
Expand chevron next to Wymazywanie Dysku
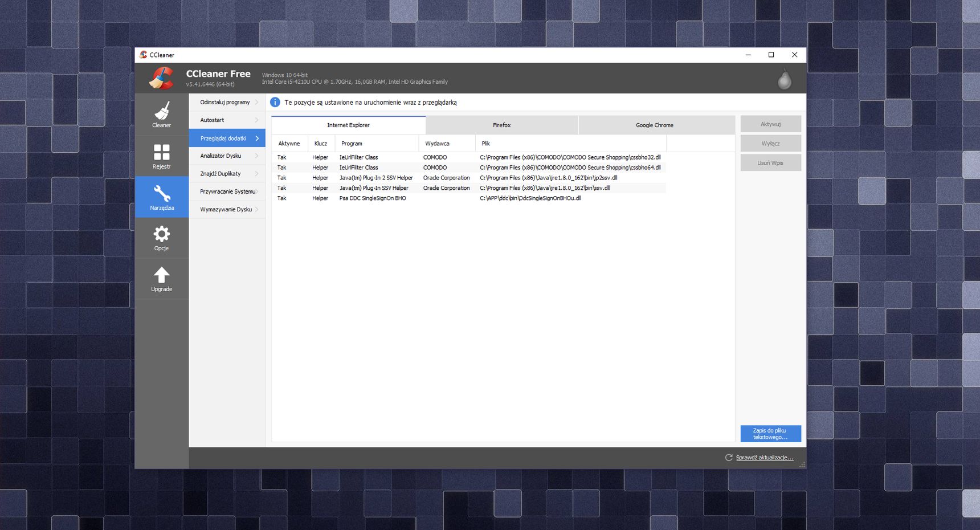(257, 209)
